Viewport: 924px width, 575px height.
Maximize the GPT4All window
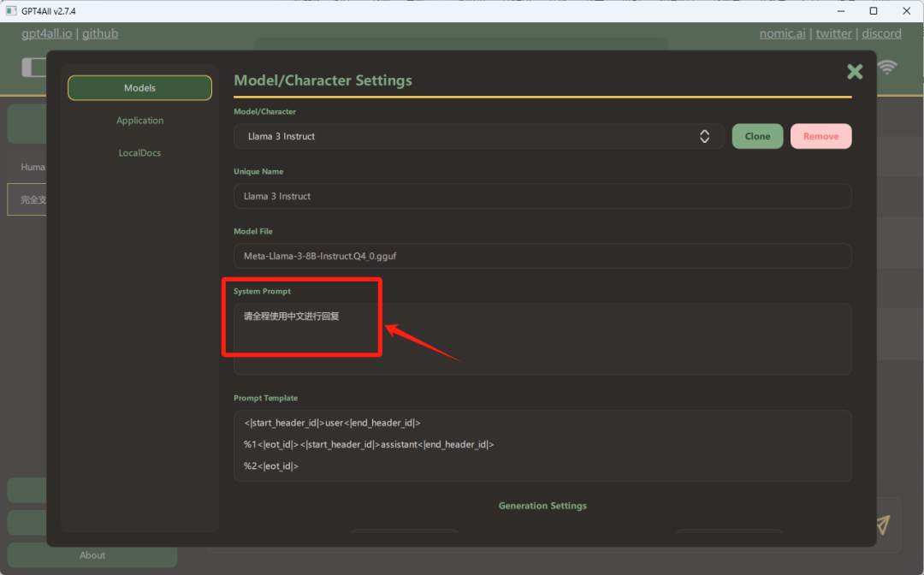[x=874, y=10]
